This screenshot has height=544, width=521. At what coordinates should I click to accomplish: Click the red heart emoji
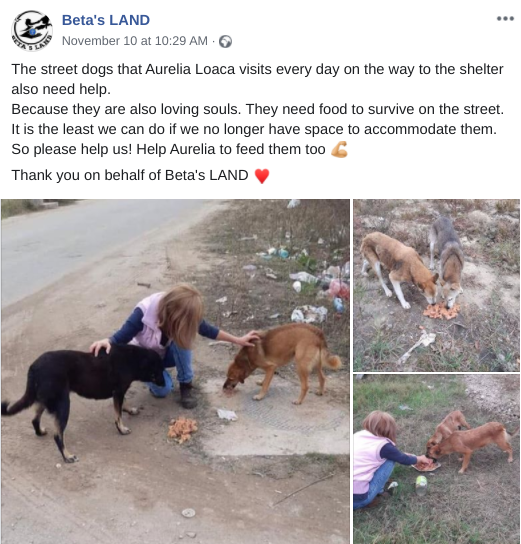click(262, 176)
